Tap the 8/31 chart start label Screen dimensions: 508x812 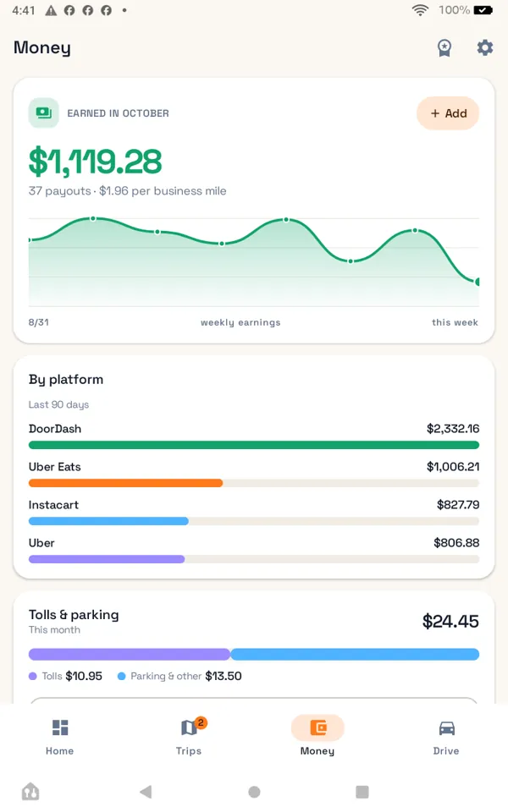coord(38,322)
